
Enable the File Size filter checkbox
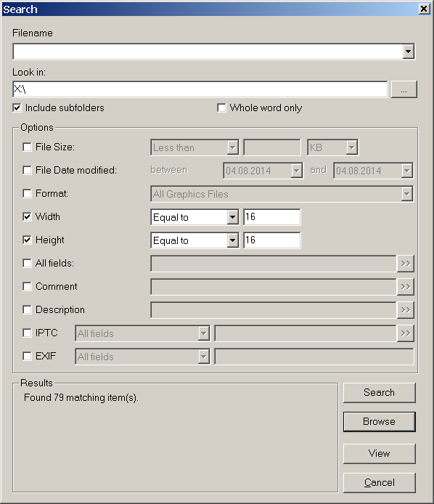27,147
